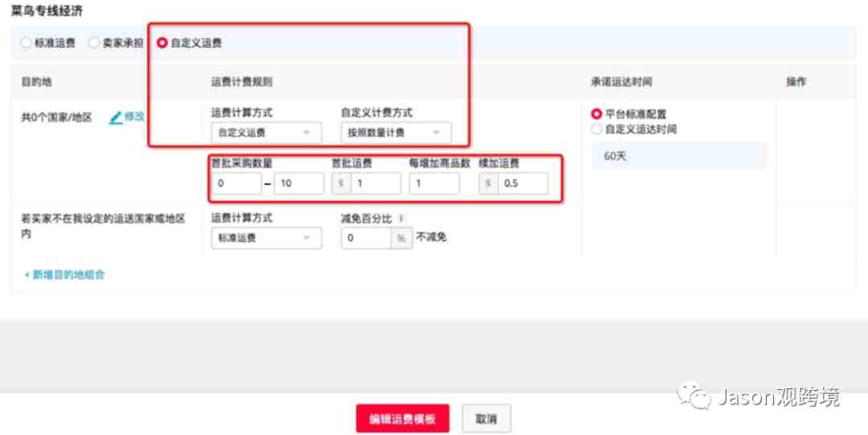The height and width of the screenshot is (435, 868).
Task: Click the percent symbol beside the discount field
Action: (401, 238)
